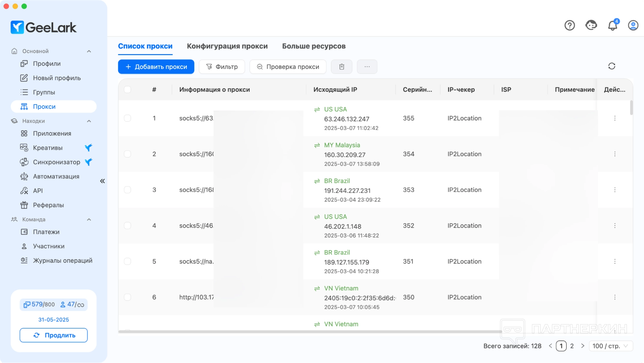Select all proxies with header checkbox
This screenshot has height=363, width=644.
128,90
